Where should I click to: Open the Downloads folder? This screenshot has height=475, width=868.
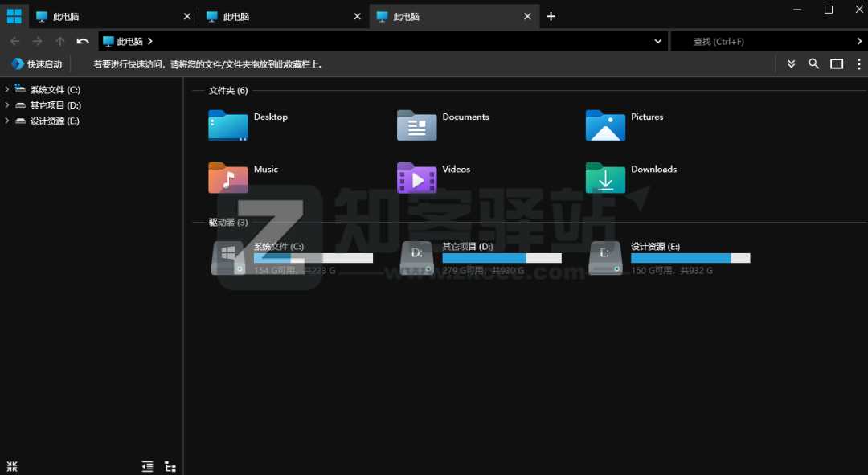coord(605,178)
